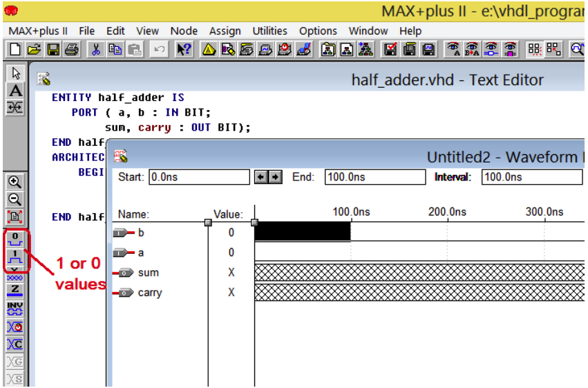Click the previous interval left arrow
Image resolution: width=588 pixels, height=388 pixels.
(260, 177)
